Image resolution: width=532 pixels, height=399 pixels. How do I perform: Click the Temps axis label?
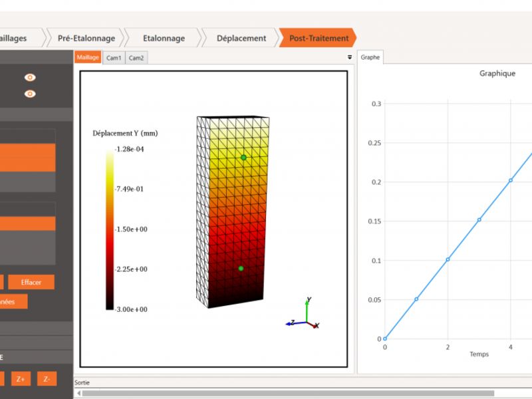(x=479, y=354)
